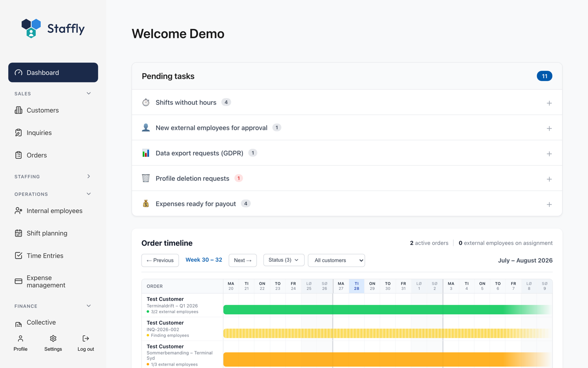Select the highlighted TI 28 day header

tap(356, 286)
